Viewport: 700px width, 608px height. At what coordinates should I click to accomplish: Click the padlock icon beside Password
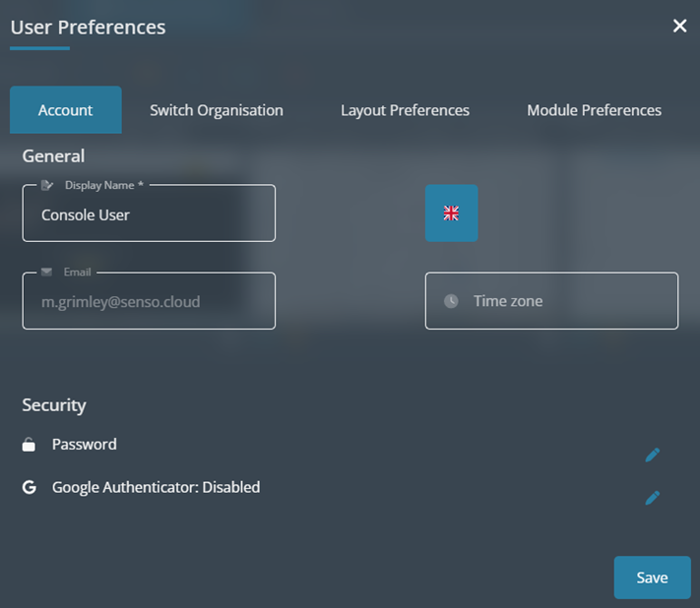(30, 446)
